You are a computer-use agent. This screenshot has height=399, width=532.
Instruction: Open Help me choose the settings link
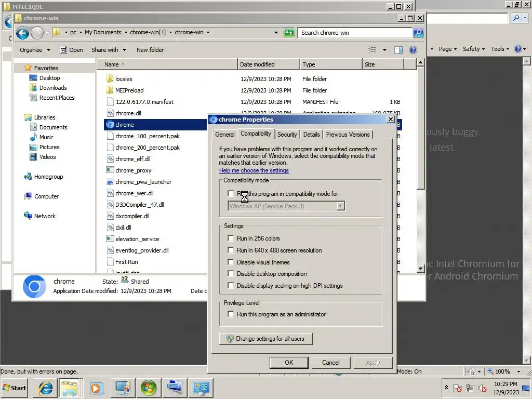point(254,170)
